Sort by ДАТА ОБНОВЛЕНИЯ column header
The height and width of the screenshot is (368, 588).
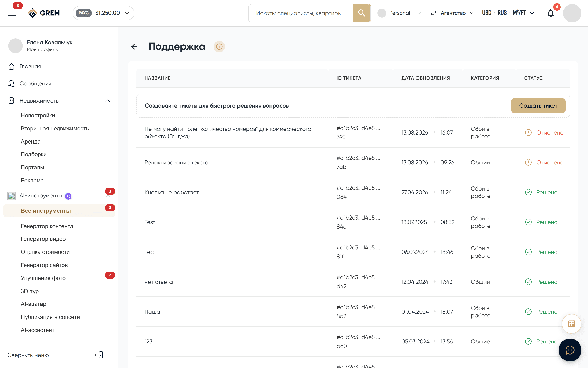[x=425, y=78]
